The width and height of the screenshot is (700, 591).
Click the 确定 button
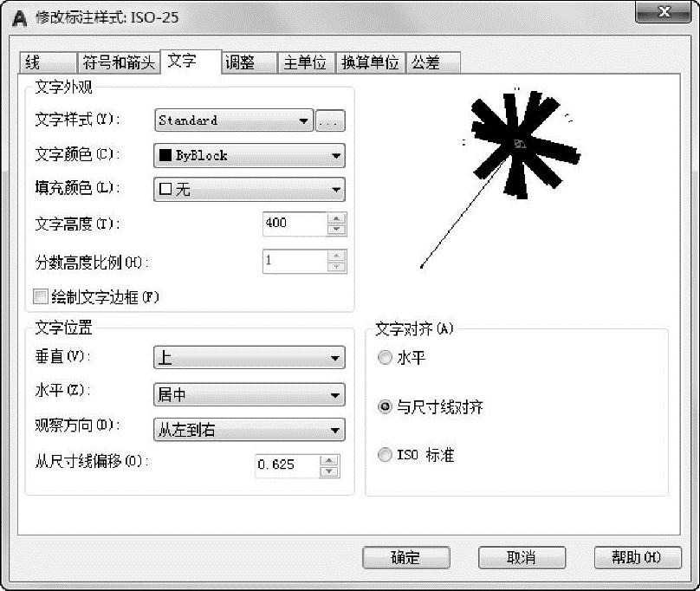(405, 557)
